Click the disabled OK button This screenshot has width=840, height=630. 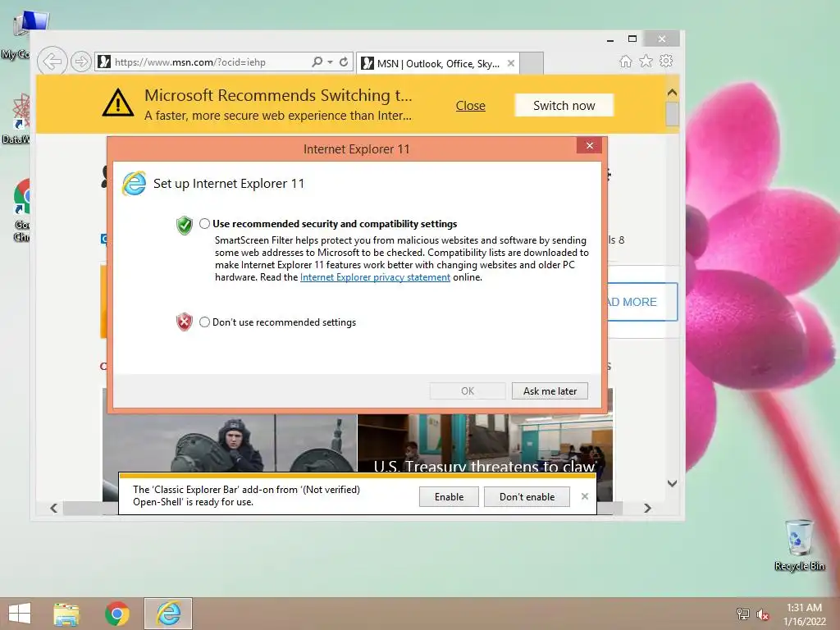[467, 391]
